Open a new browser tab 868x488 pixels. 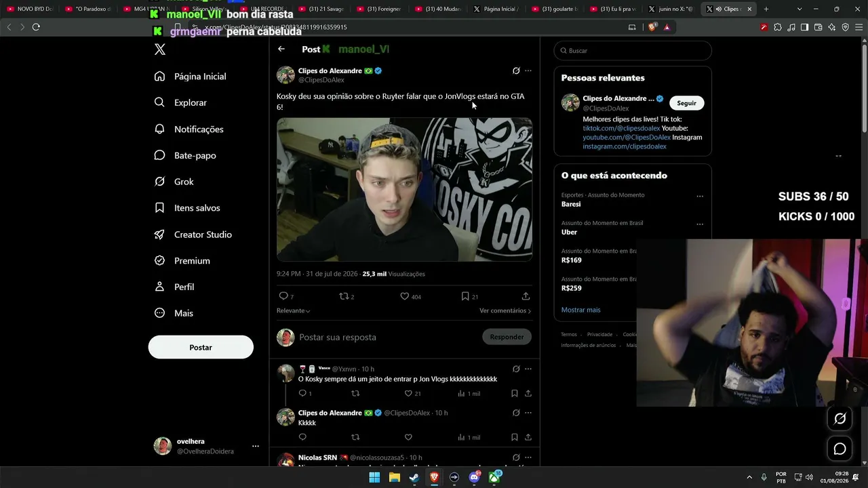click(766, 9)
